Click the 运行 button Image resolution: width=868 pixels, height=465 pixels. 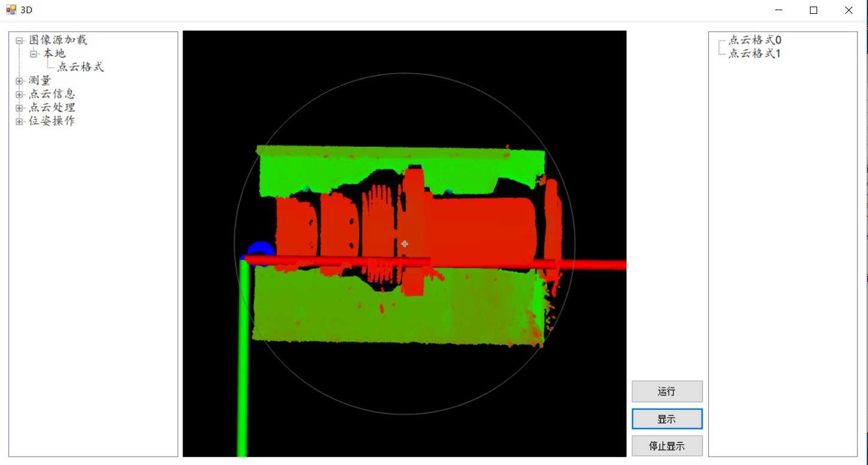667,391
